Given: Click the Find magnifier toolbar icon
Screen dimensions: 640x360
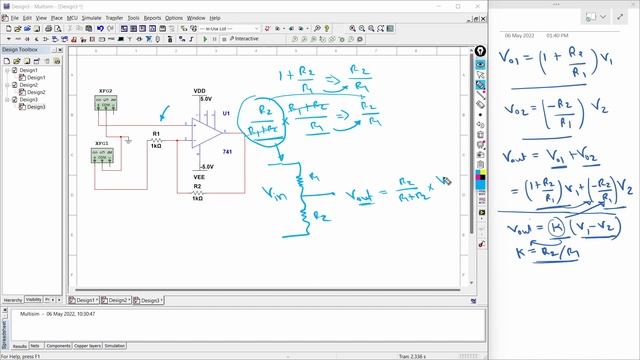Looking at the screenshot, I should click(317, 29).
